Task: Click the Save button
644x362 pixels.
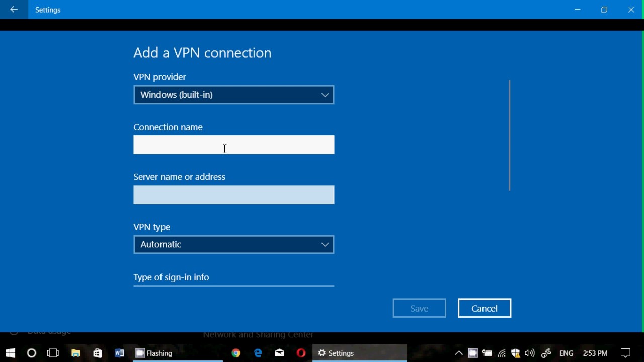Action: (x=419, y=308)
